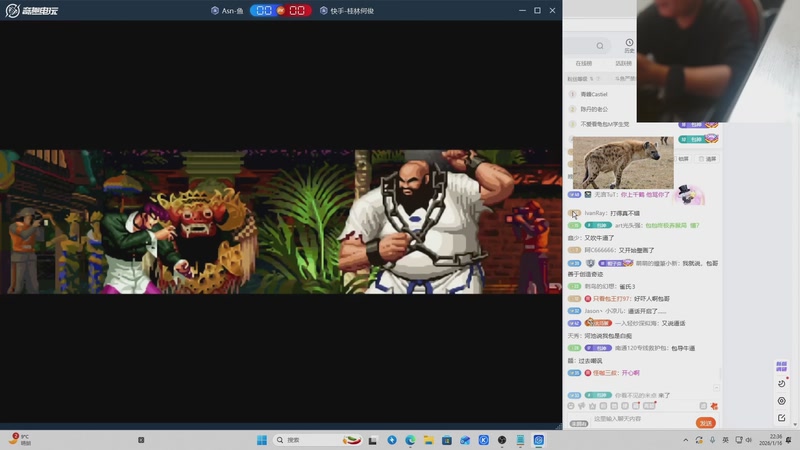Click the 清屏 clear-screen button
The image size is (800, 450).
[x=708, y=159]
